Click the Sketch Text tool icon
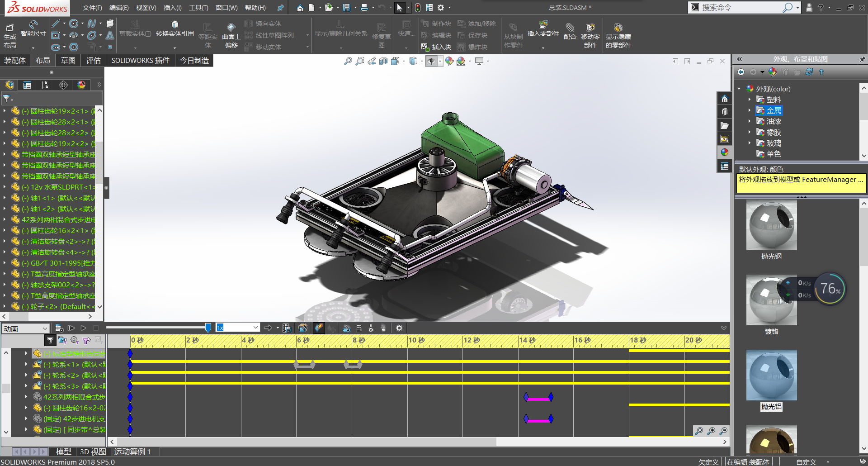Image resolution: width=868 pixels, height=466 pixels. [110, 35]
